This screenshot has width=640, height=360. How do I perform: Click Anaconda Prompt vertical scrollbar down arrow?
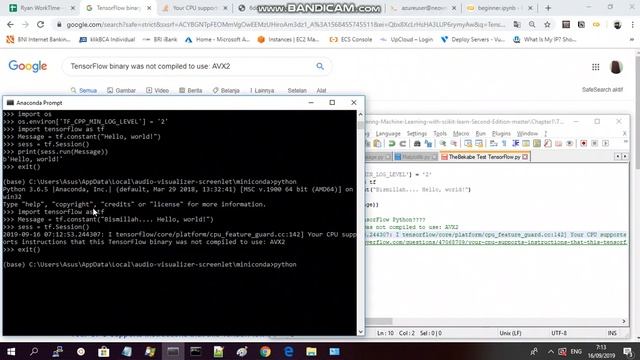[x=360, y=332]
